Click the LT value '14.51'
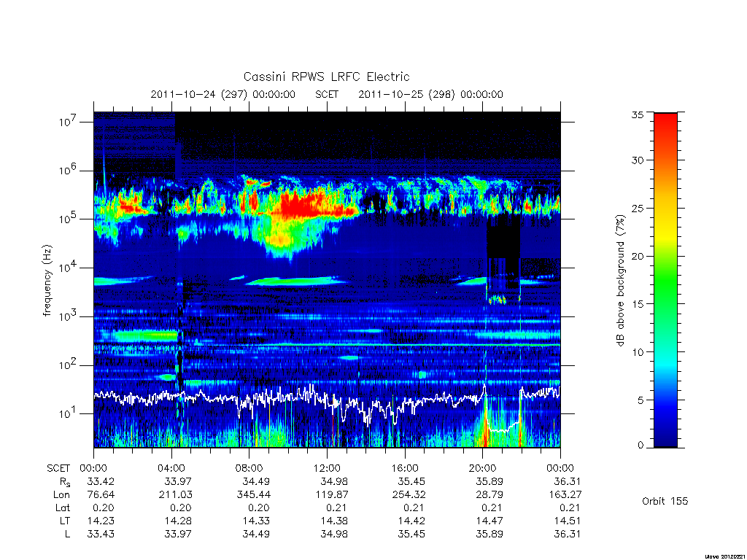 coord(567,521)
